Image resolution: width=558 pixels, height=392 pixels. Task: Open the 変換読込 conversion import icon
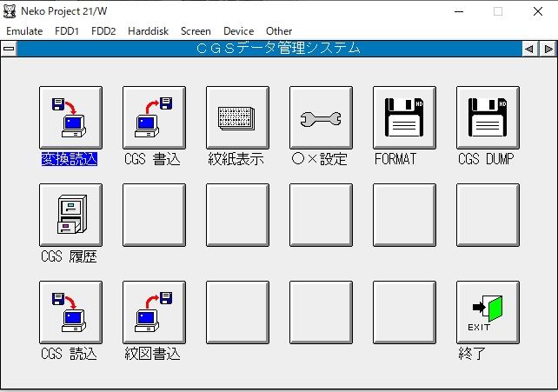pos(70,117)
